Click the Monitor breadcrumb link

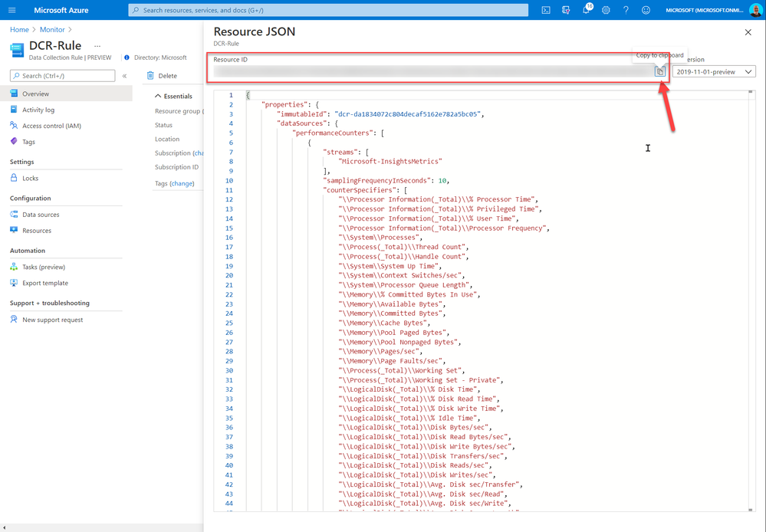[x=52, y=30]
